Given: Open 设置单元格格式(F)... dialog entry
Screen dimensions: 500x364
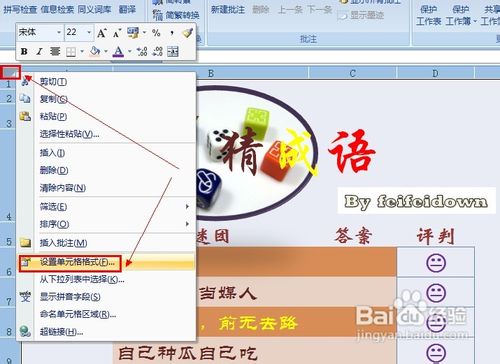Looking at the screenshot, I should [106, 262].
